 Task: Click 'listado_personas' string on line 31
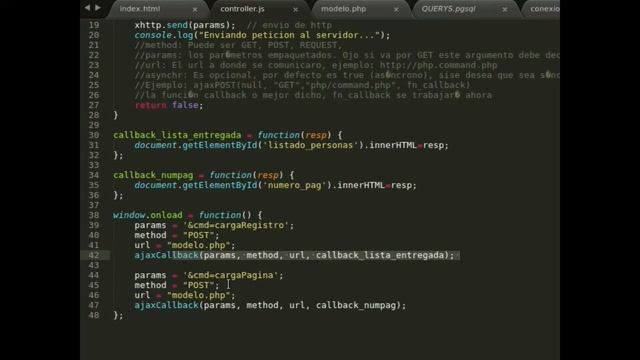pos(311,145)
